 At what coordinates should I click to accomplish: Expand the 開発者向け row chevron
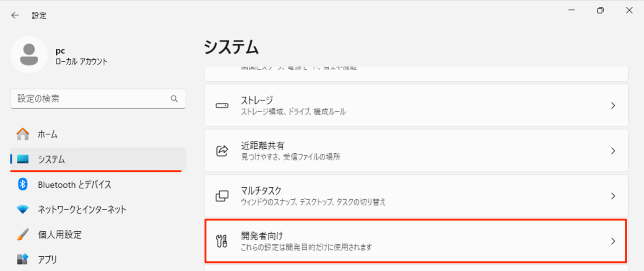click(613, 241)
